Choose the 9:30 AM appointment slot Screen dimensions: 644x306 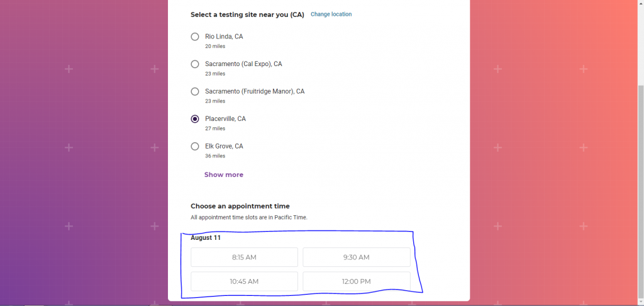[x=356, y=258]
